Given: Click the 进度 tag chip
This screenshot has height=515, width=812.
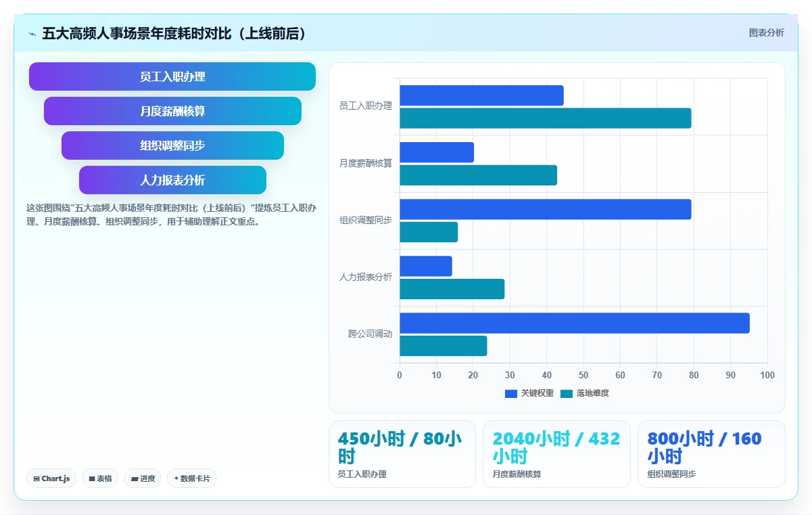Looking at the screenshot, I should [x=143, y=478].
